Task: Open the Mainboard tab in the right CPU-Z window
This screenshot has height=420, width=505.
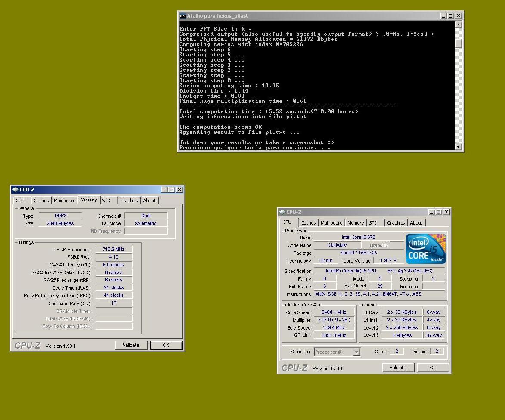Action: pos(332,223)
